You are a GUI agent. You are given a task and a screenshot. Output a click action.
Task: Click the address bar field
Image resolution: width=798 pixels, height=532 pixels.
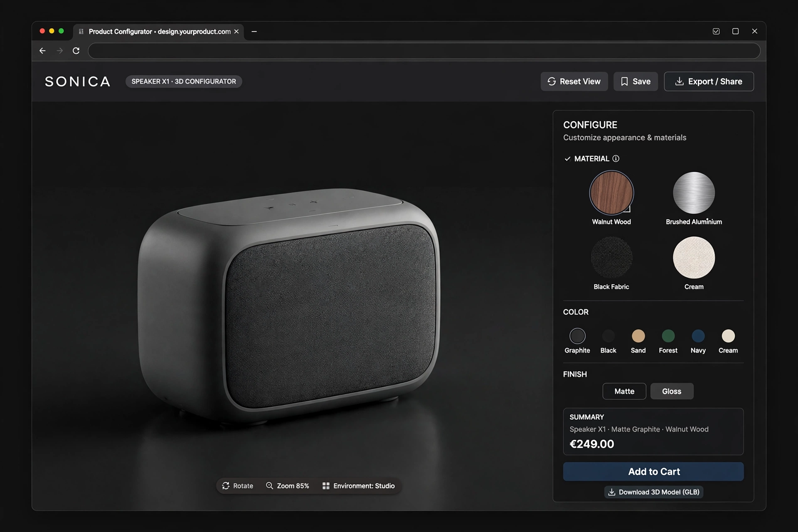point(424,51)
